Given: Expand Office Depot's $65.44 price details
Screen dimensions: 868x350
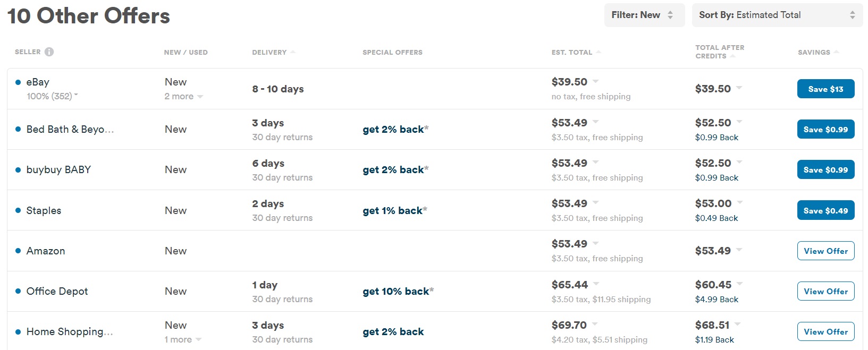Looking at the screenshot, I should (596, 284).
